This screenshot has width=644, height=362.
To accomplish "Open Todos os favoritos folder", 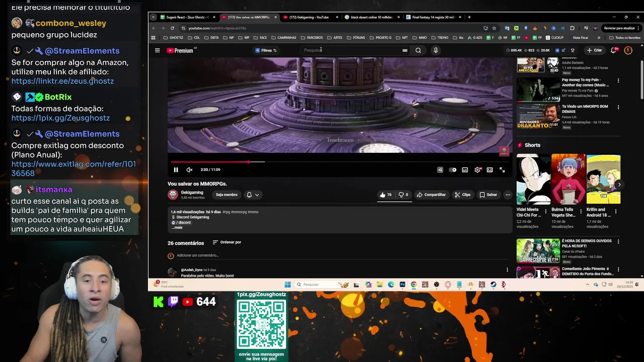I will coord(624,38).
